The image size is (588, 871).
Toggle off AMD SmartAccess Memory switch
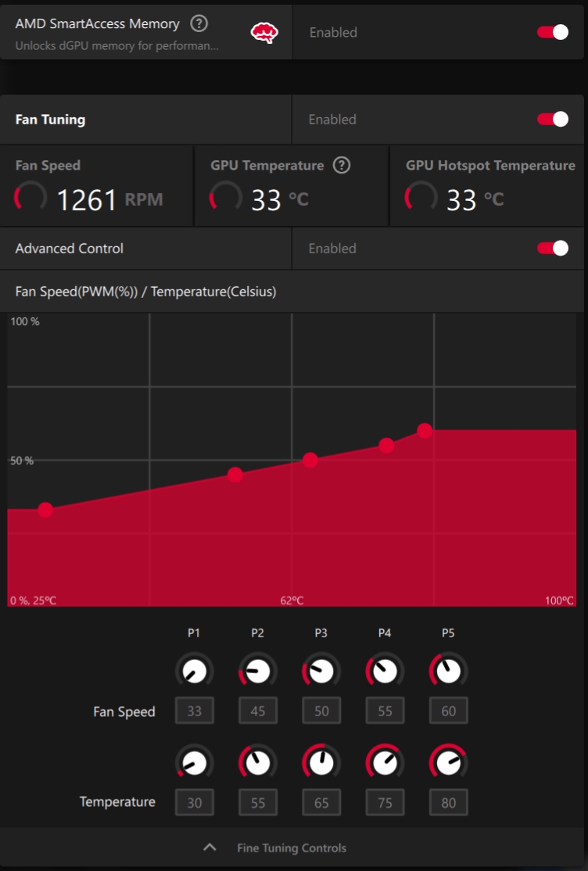pos(553,32)
